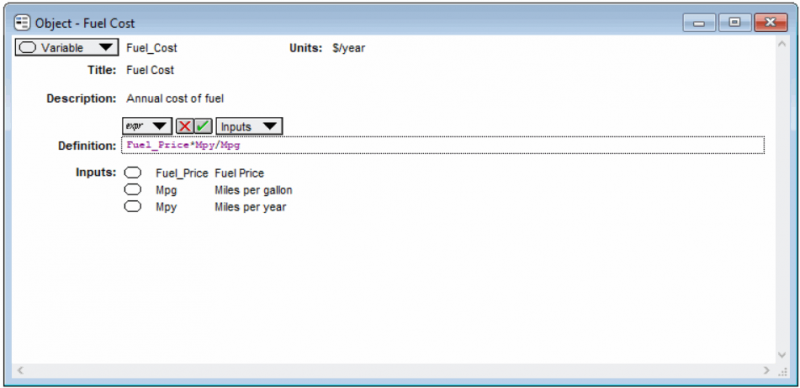Screen dimensions: 800x388
Task: Click Miles per gallon input title
Action: [254, 191]
